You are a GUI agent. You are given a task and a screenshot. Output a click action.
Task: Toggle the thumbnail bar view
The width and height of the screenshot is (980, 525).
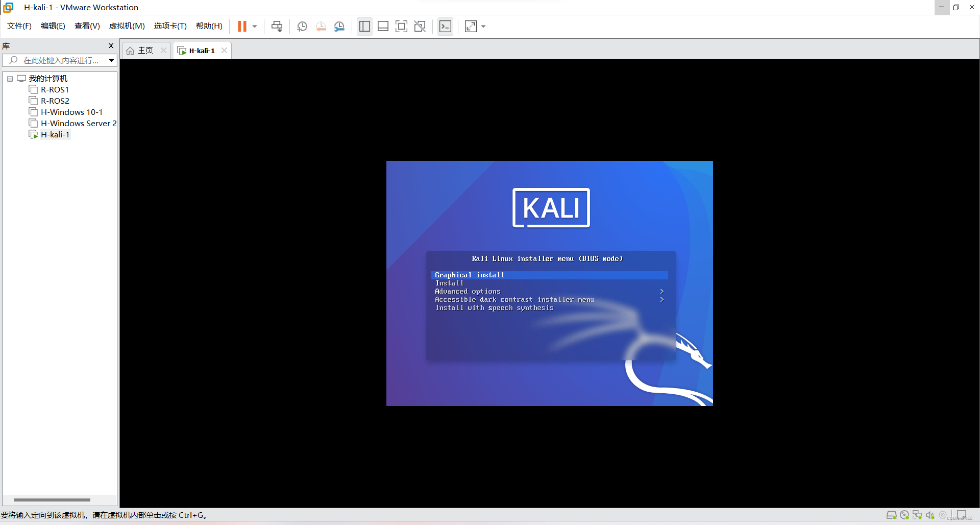(383, 27)
